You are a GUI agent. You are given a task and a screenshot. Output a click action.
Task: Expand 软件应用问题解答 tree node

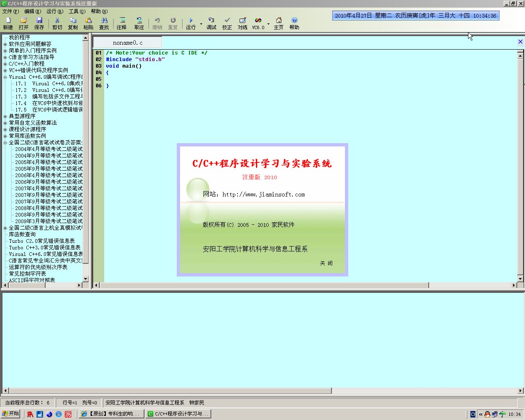tap(5, 44)
